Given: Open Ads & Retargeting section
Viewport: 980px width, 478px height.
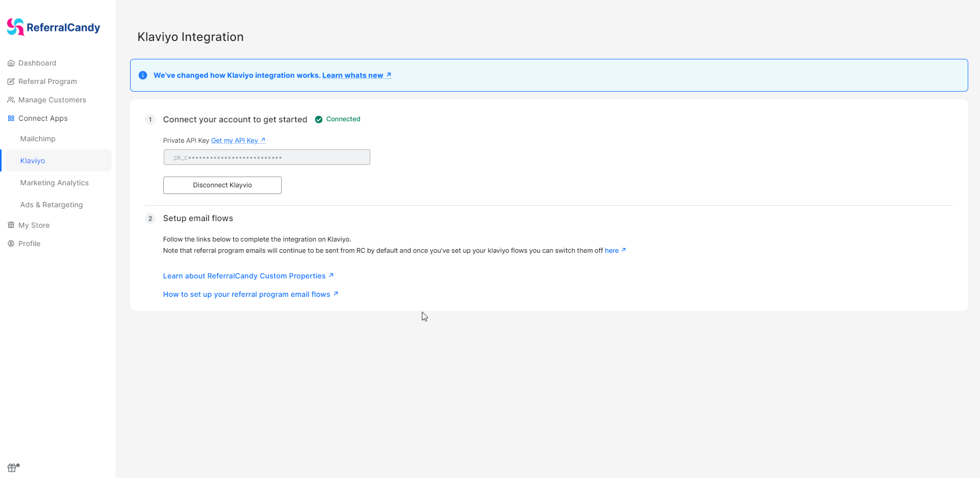Looking at the screenshot, I should coord(51,204).
